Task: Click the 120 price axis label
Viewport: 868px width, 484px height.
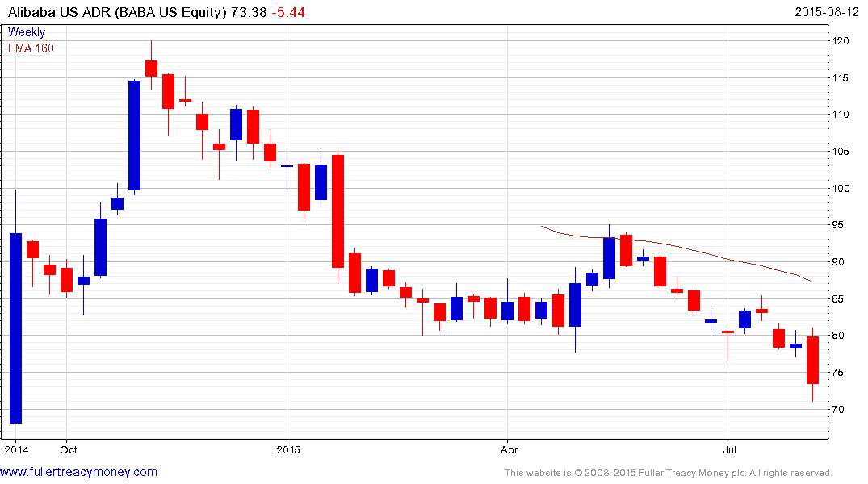Action: tap(841, 41)
